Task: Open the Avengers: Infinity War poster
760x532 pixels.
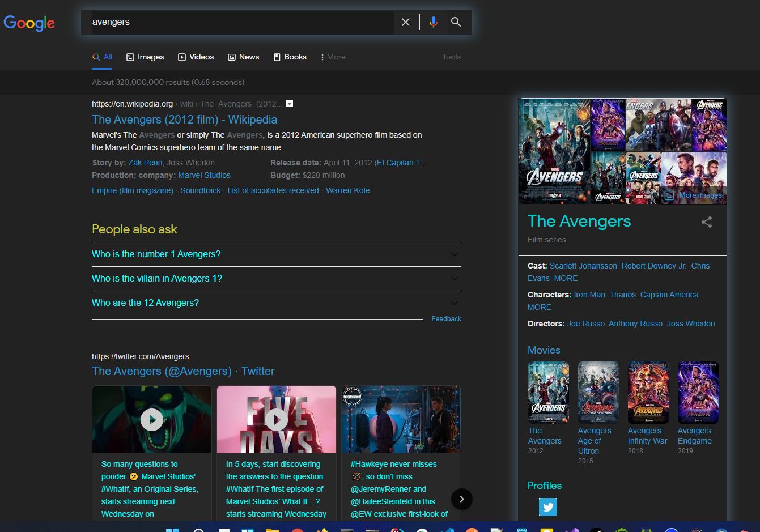Action: (x=648, y=393)
